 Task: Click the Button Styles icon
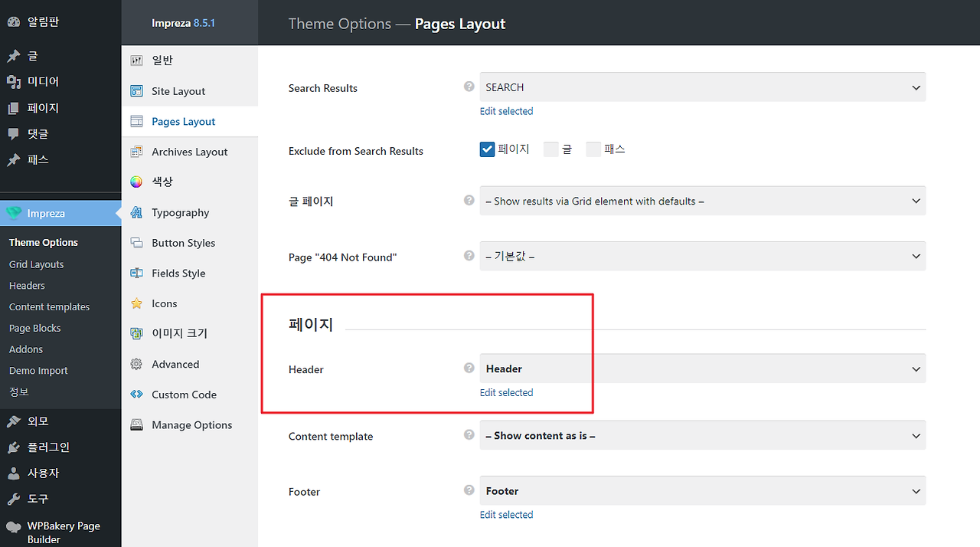tap(136, 243)
